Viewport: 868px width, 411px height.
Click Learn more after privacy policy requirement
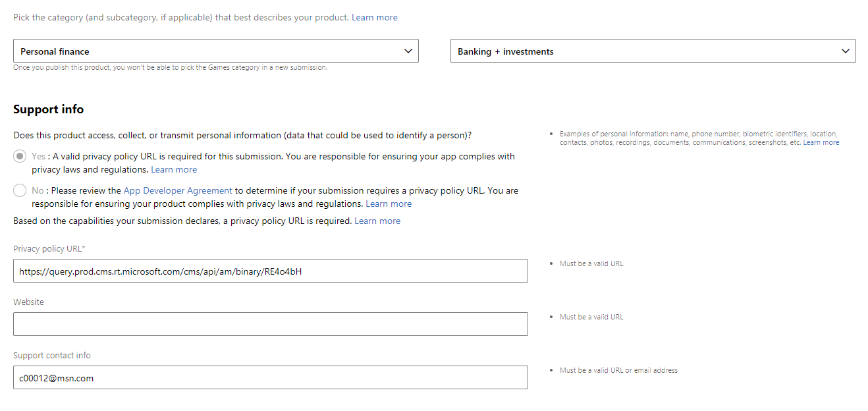click(377, 221)
